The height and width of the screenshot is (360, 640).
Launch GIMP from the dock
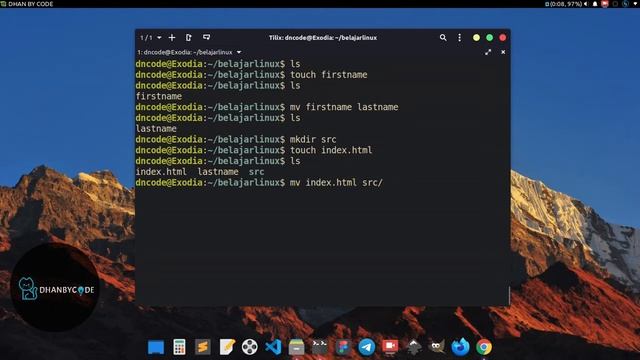(x=437, y=347)
